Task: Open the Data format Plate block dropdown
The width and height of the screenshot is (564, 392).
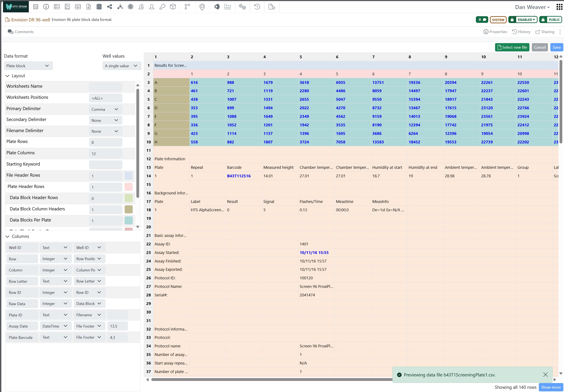Action: click(28, 66)
